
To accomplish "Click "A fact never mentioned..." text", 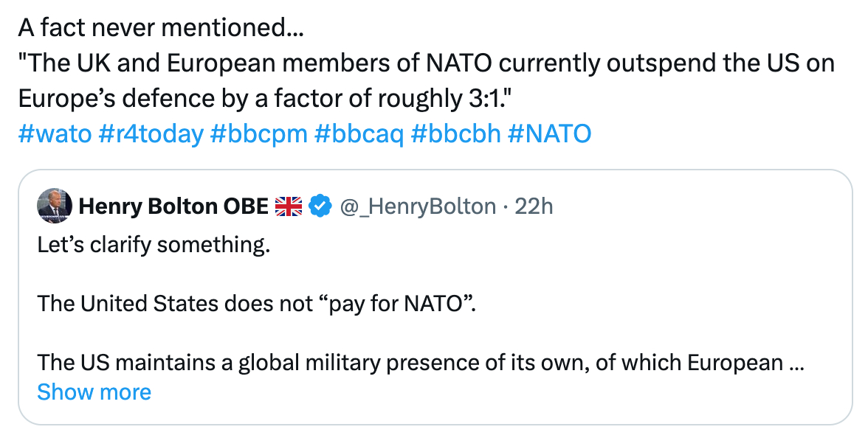I will click(161, 29).
